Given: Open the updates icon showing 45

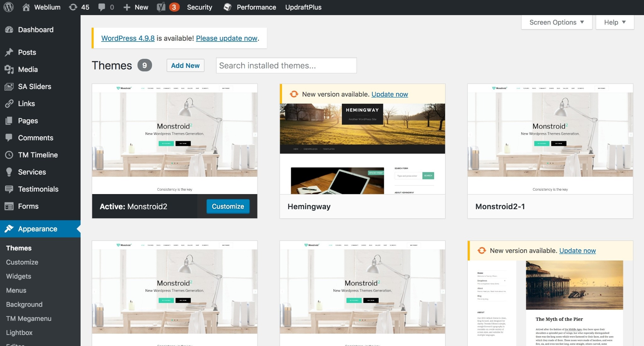Looking at the screenshot, I should [73, 7].
